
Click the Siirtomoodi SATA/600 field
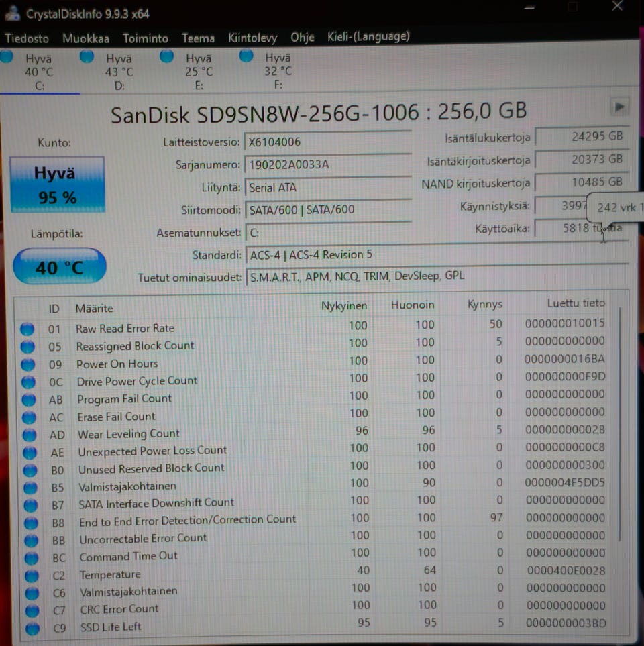coord(329,210)
